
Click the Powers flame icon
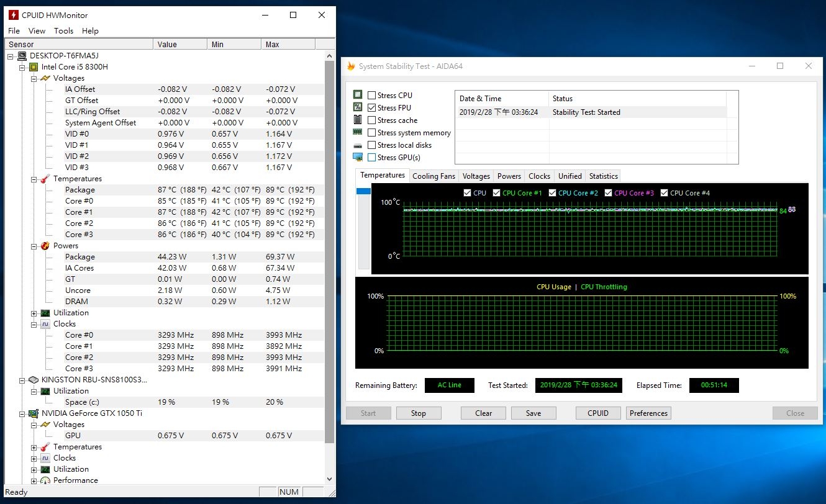pos(45,246)
